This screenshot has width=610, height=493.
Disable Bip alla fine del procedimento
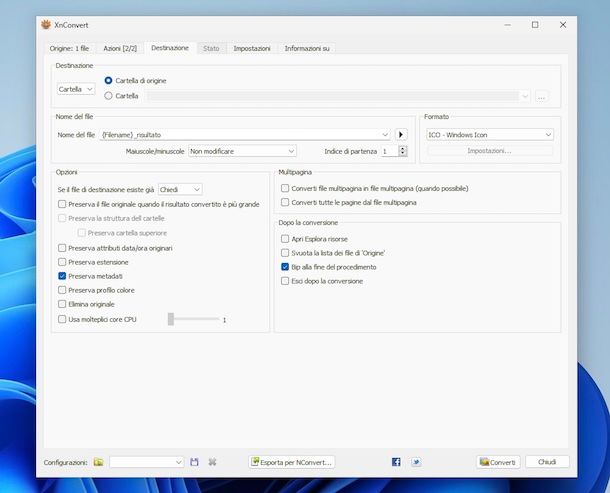(x=285, y=267)
